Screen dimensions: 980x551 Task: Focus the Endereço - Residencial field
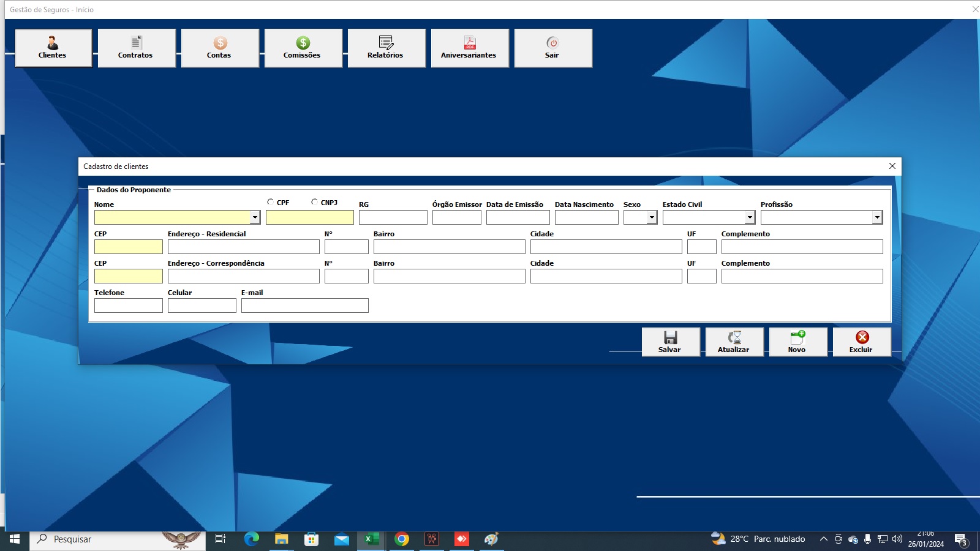point(244,247)
